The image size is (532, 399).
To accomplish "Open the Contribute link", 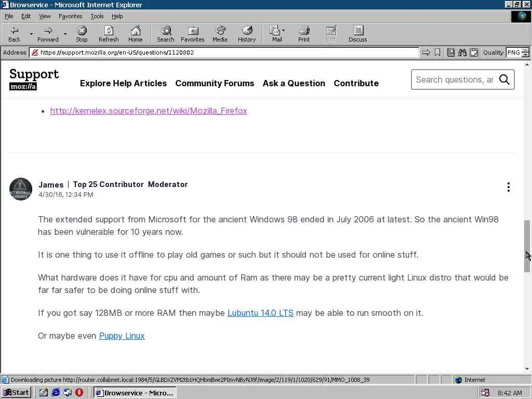I will pos(356,83).
